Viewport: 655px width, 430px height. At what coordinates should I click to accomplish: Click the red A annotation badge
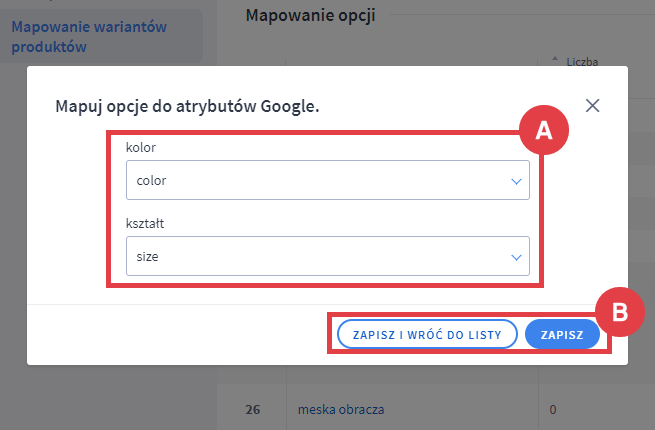click(x=543, y=130)
